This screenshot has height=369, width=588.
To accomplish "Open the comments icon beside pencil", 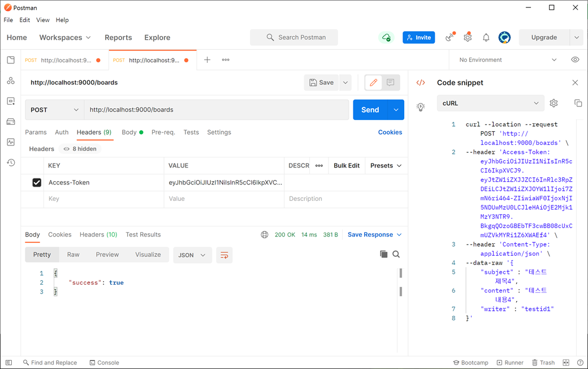I will (390, 83).
